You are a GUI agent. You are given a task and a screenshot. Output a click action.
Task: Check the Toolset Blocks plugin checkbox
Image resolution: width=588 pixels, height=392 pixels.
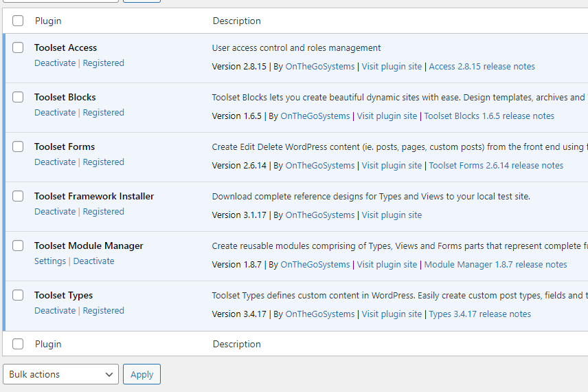click(x=18, y=97)
